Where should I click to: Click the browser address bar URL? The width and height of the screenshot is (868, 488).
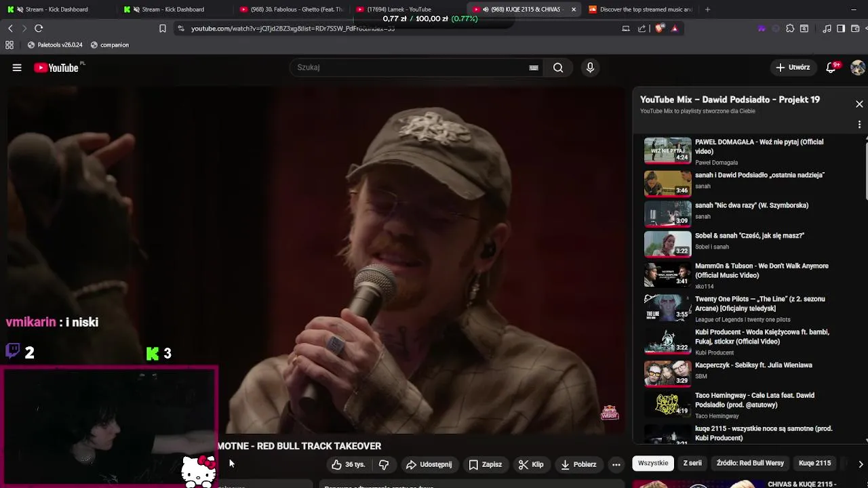click(x=293, y=28)
